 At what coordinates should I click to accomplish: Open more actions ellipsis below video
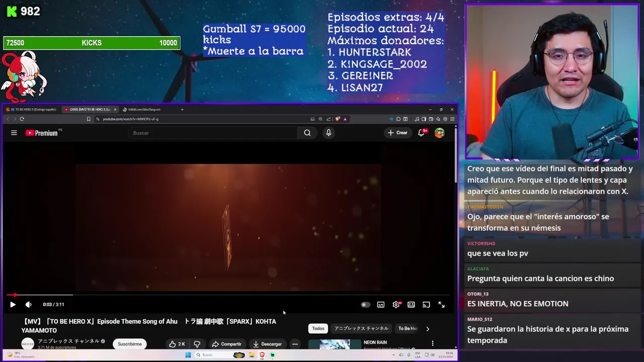[x=295, y=344]
